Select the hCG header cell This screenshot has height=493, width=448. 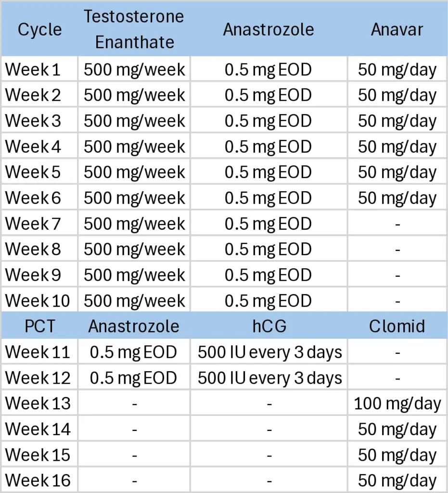(x=269, y=326)
